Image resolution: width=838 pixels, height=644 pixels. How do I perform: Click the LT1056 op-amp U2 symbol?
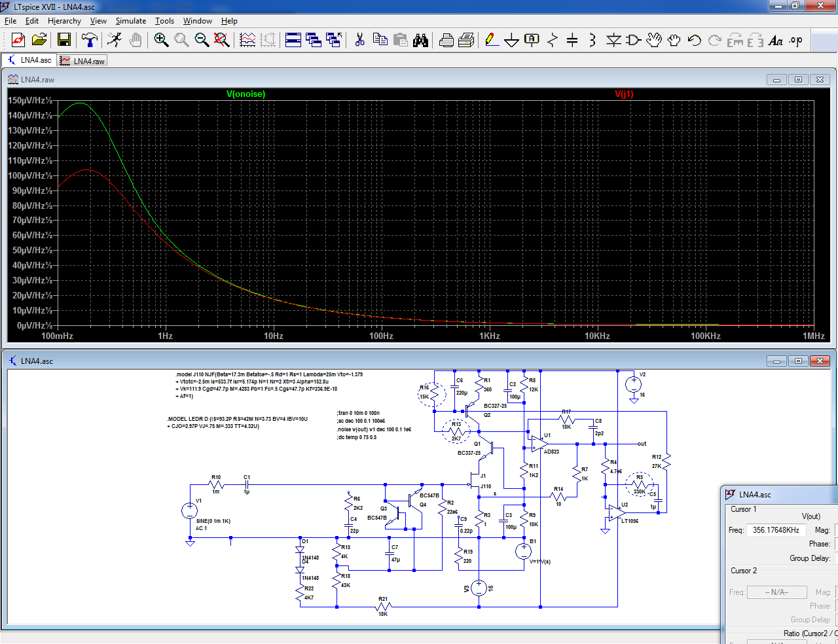pos(617,513)
